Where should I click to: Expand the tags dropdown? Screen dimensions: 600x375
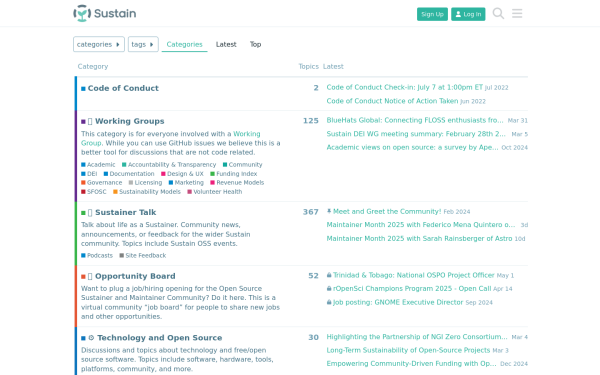pos(143,44)
